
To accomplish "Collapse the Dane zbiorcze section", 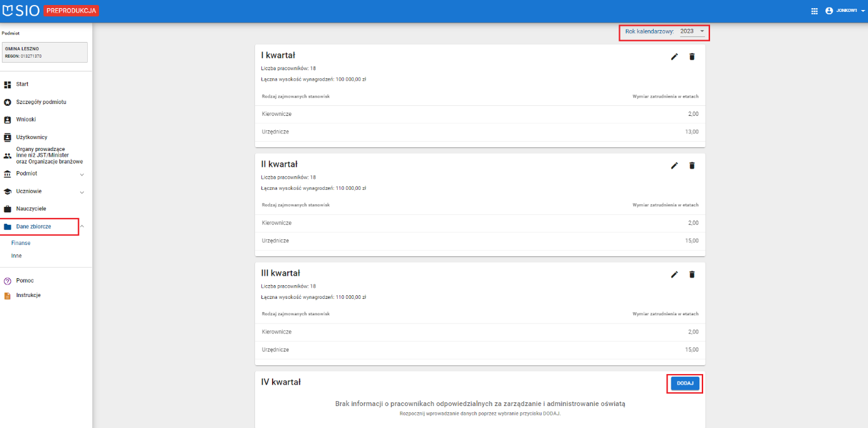I will [82, 226].
